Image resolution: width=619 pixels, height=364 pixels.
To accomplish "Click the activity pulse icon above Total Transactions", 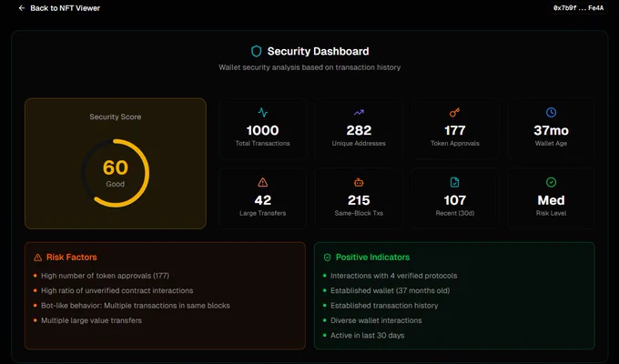I will [x=263, y=113].
